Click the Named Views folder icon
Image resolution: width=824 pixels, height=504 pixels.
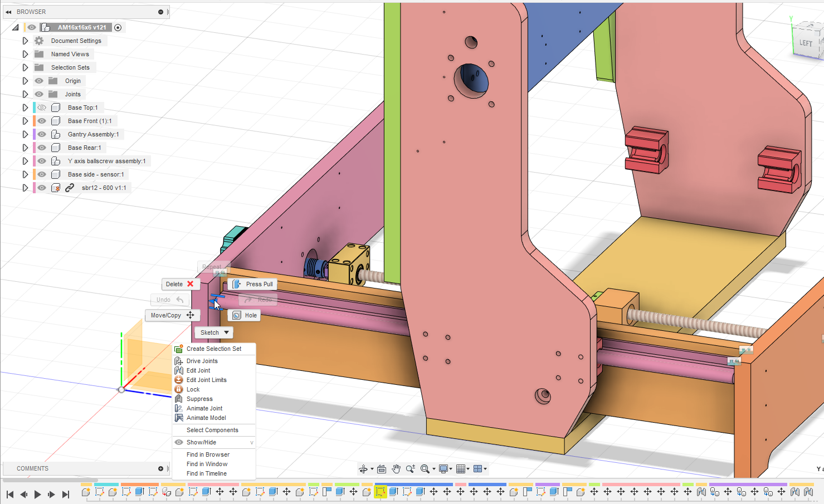coord(39,54)
